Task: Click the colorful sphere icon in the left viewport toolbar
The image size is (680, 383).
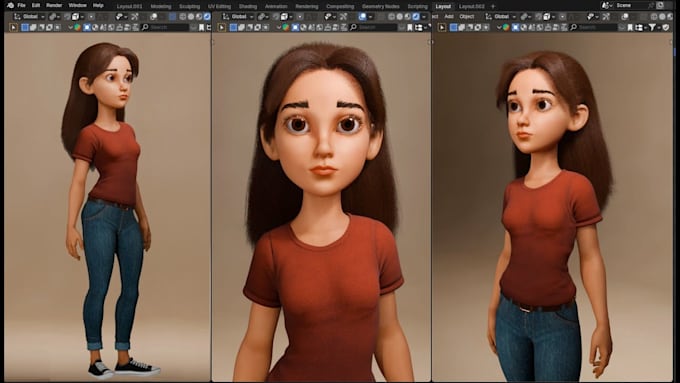Action: pyautogui.click(x=77, y=27)
